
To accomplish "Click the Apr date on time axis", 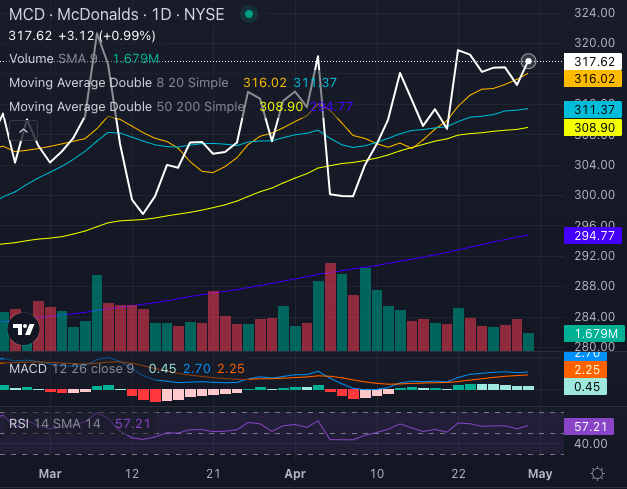I will tap(295, 474).
